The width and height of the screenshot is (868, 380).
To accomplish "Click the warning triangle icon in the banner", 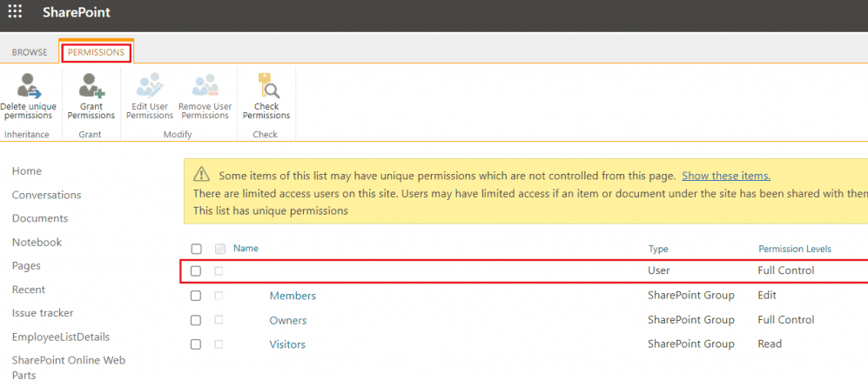I will [201, 176].
